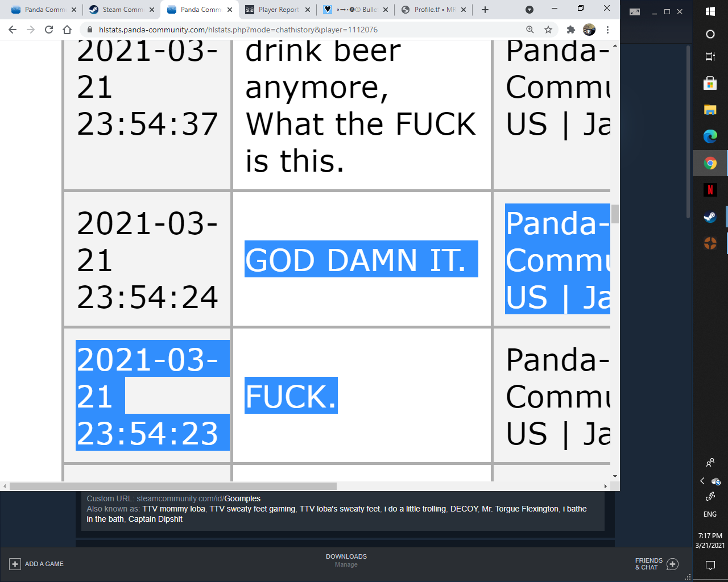Open the tab search dropdown arrow
728x582 pixels.
pyautogui.click(x=529, y=10)
